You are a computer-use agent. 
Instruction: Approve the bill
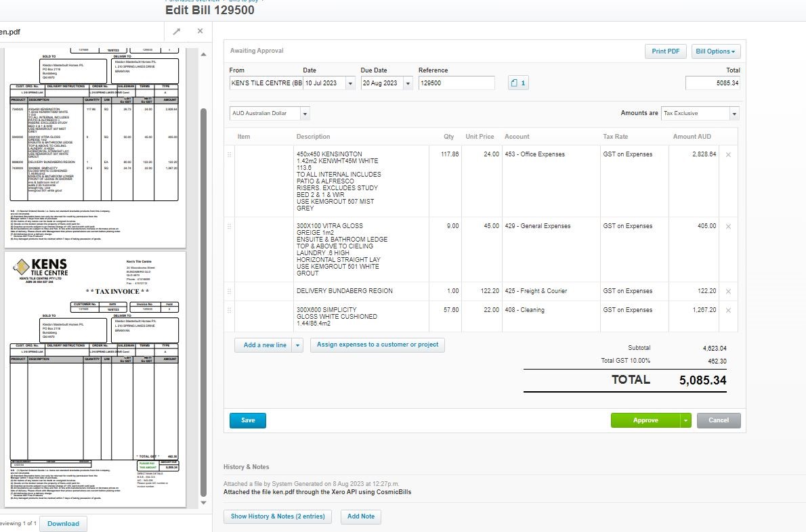645,420
